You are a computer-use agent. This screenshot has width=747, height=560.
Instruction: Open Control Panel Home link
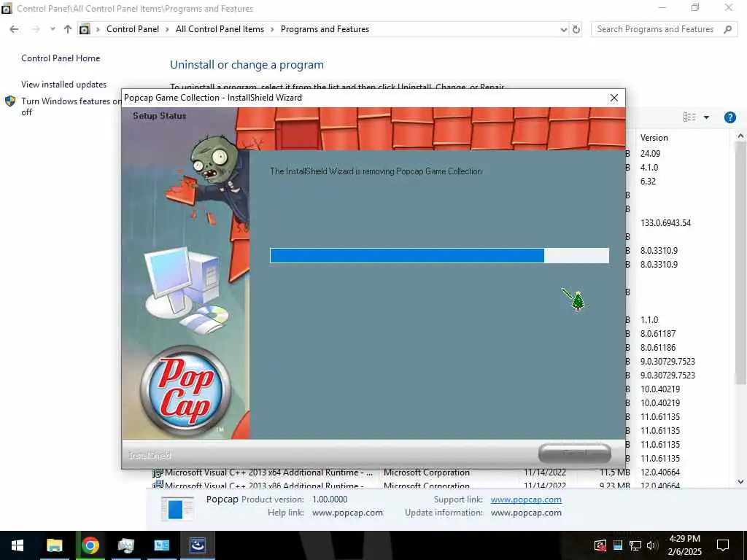pyautogui.click(x=61, y=58)
